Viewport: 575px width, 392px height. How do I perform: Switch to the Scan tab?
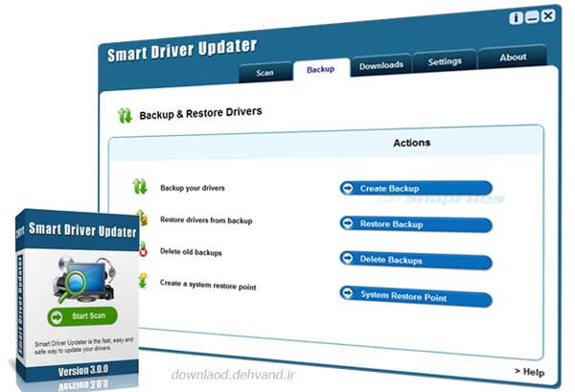click(x=265, y=73)
